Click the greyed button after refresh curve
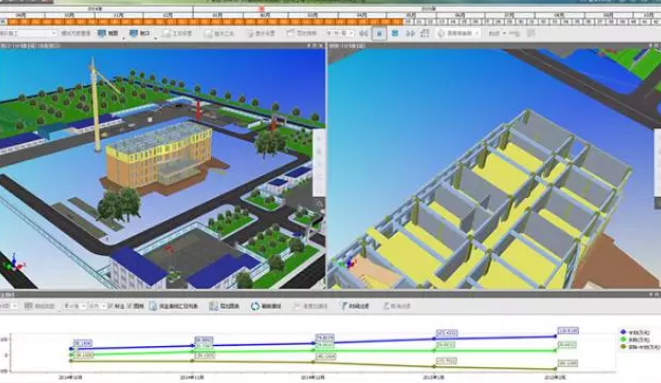Viewport: 661px width, 383px height. pyautogui.click(x=310, y=306)
